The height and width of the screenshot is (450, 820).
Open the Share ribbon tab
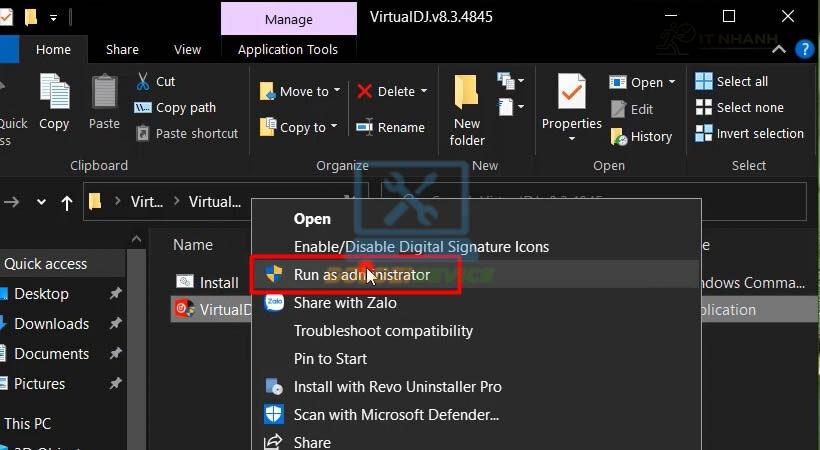(122, 49)
